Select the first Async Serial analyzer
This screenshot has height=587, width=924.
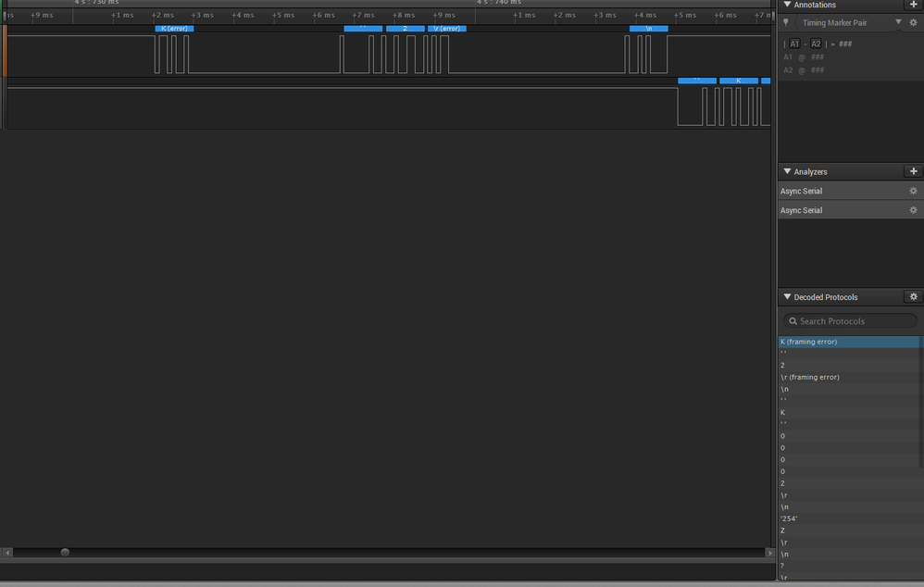(850, 191)
